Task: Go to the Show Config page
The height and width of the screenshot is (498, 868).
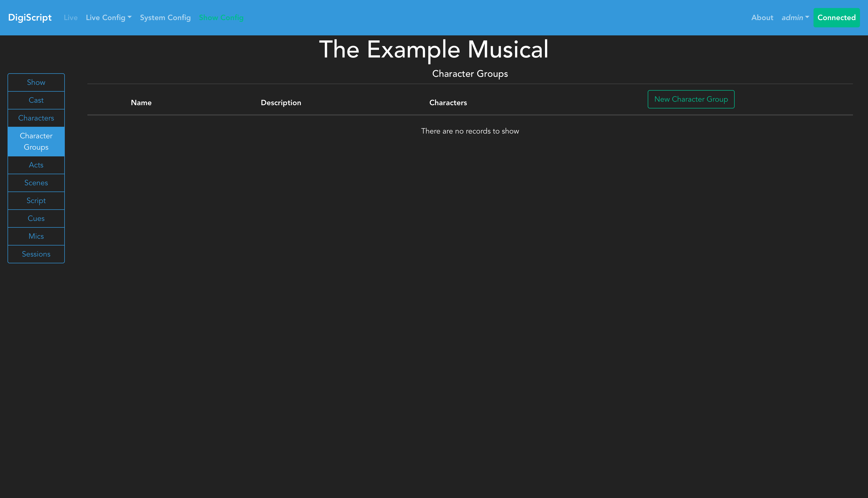Action: [221, 17]
